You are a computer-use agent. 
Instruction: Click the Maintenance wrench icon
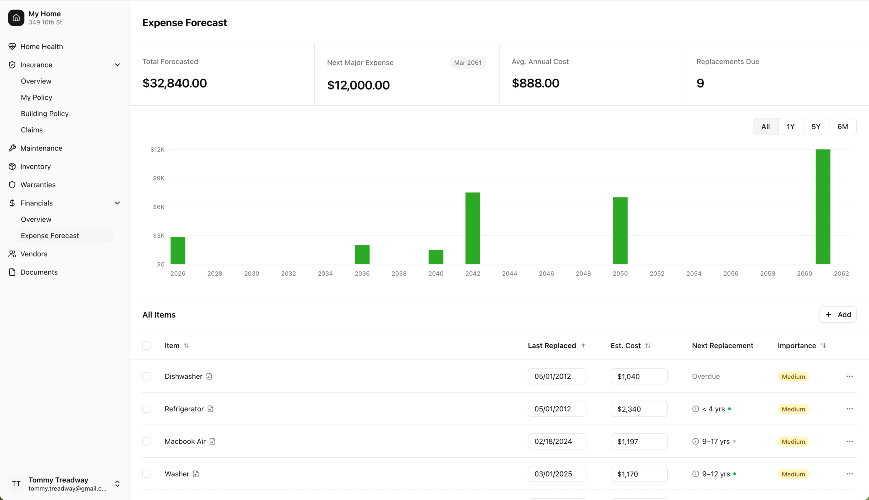tap(12, 148)
